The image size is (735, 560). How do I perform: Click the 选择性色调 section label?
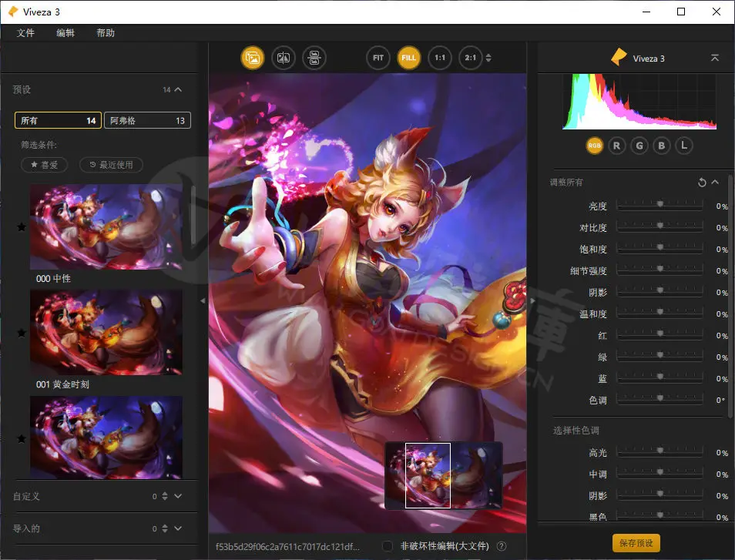click(576, 430)
